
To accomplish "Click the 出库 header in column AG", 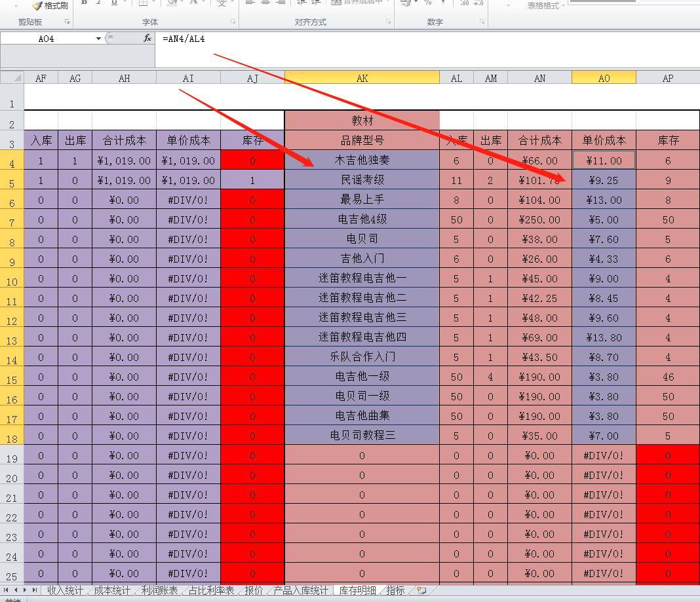I will tap(75, 140).
